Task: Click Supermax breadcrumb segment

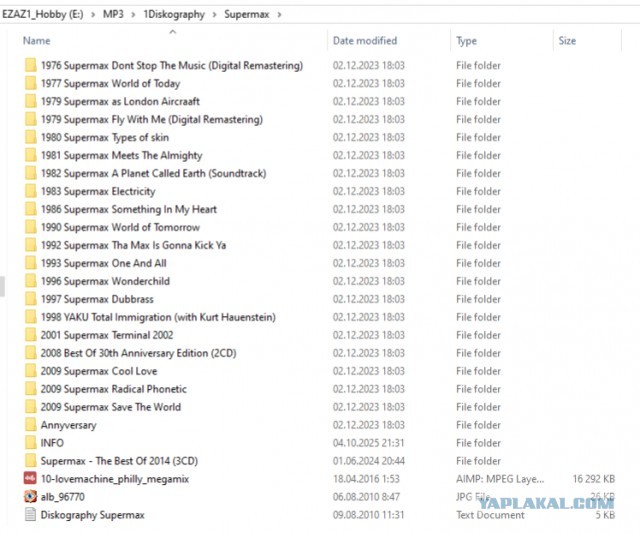Action: tap(247, 14)
